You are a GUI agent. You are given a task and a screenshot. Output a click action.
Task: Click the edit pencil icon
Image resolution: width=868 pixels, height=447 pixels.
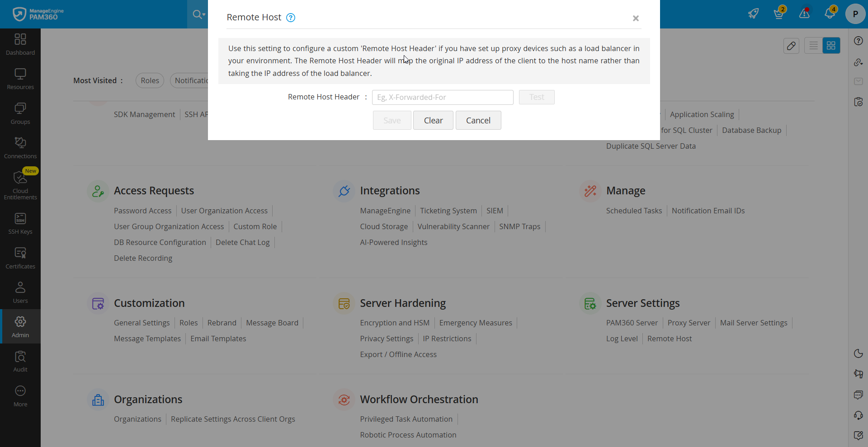791,46
